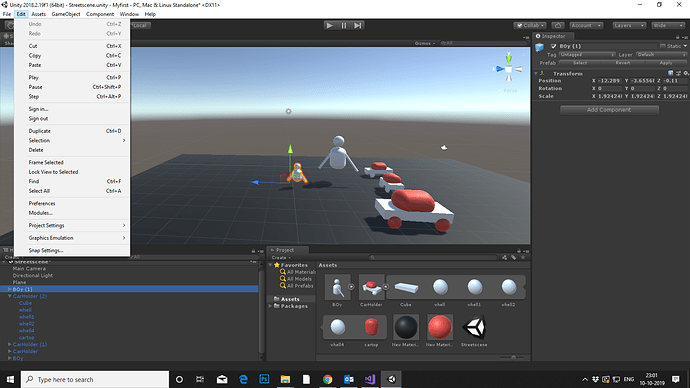Click the Rotation Y value field
This screenshot has width=690, height=388.
tap(642, 88)
